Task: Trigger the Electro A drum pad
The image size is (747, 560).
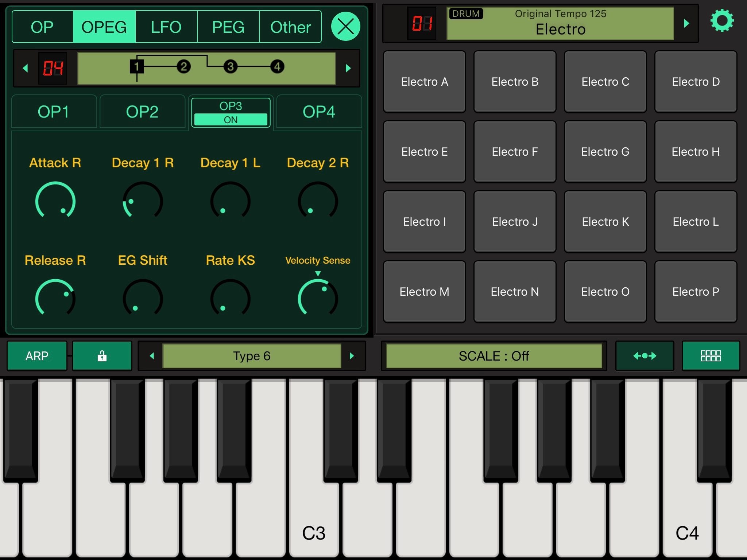Action: [424, 82]
